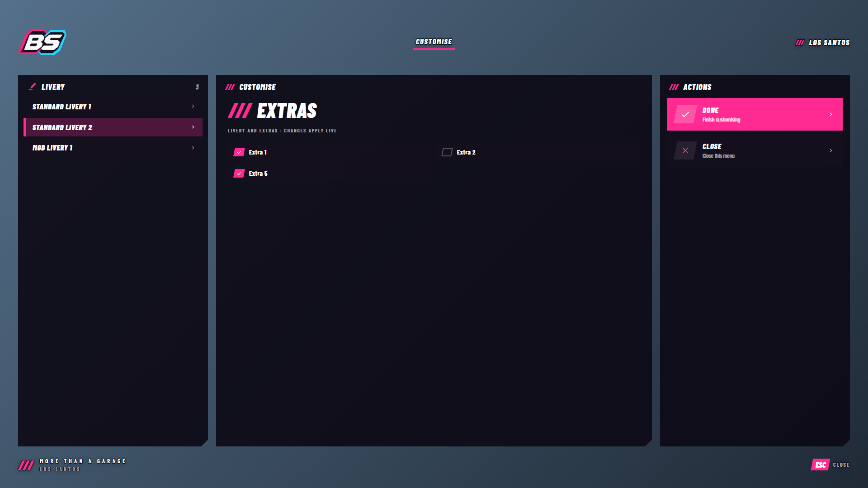
Task: Click the ESC key badge
Action: pos(821,465)
